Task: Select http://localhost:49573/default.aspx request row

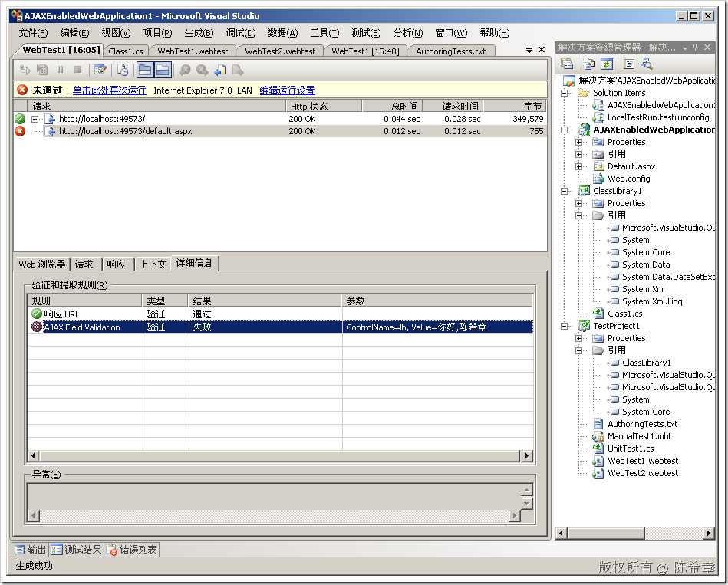Action: [x=281, y=131]
